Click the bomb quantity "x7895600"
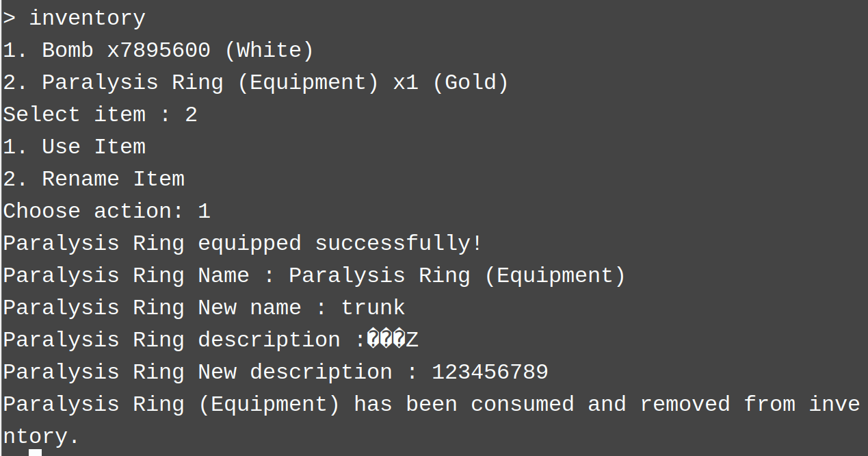The image size is (868, 456). [159, 51]
